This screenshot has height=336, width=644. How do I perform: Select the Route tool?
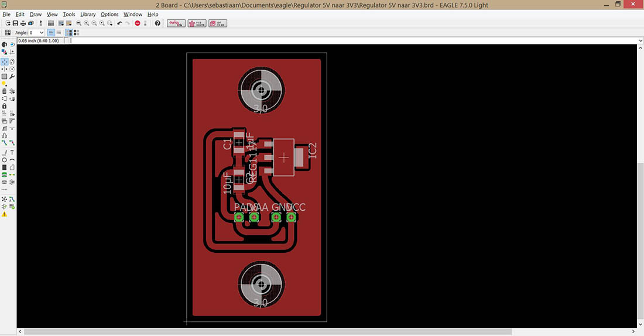click(4, 143)
